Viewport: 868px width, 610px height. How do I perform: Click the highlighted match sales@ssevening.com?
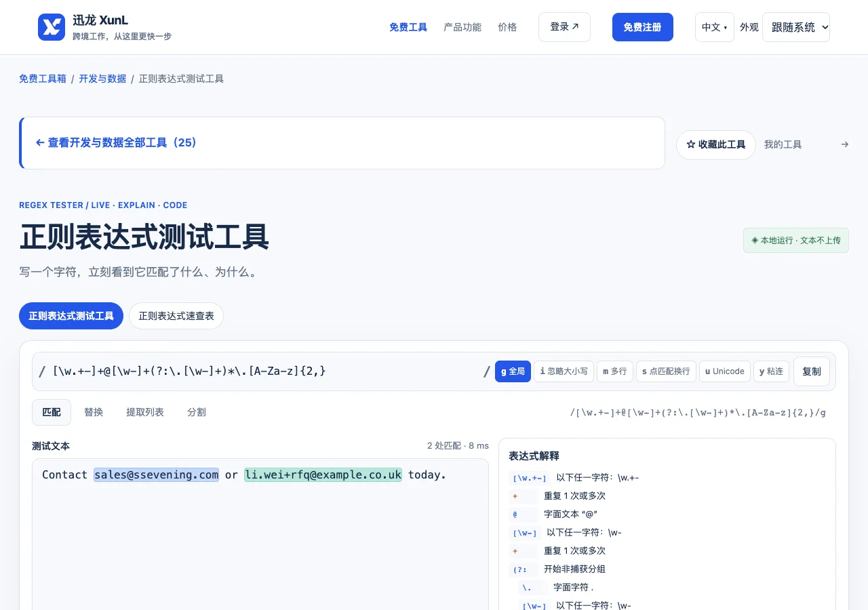[x=157, y=475]
